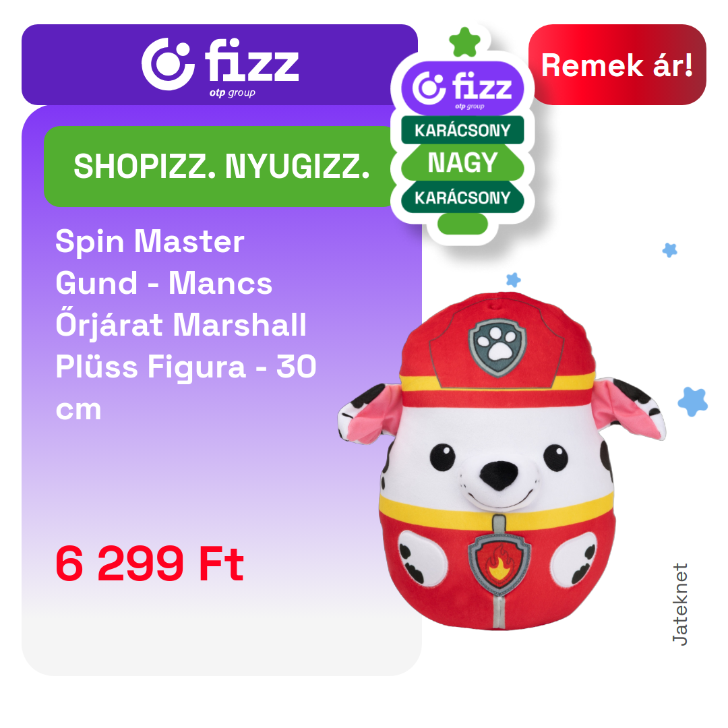Click the fizz circular logo icon in header

coord(168,64)
